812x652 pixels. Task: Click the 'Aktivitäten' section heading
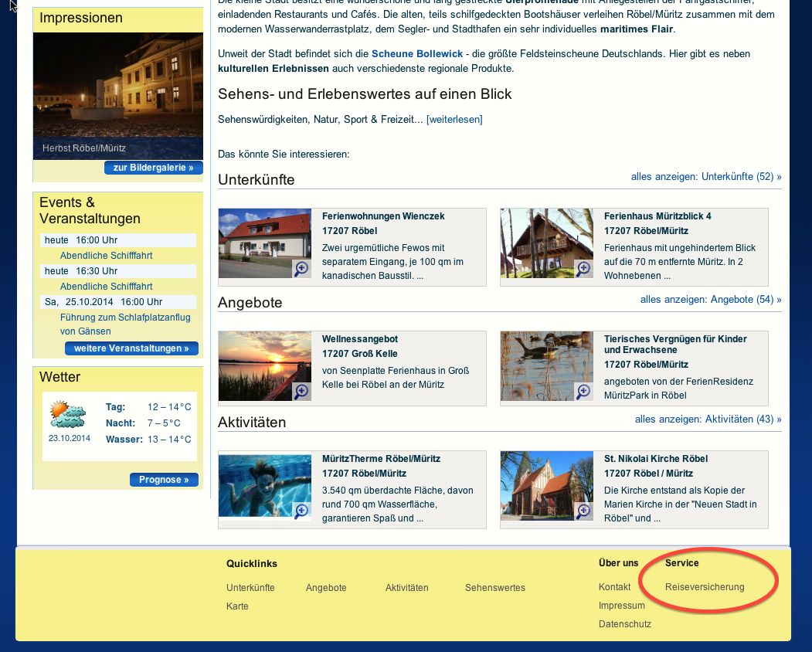tap(252, 422)
